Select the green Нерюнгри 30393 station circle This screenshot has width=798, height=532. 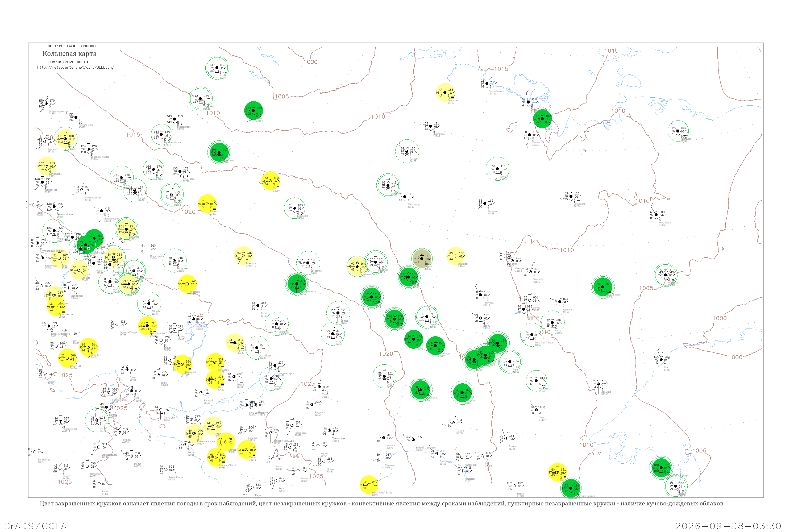point(462,393)
